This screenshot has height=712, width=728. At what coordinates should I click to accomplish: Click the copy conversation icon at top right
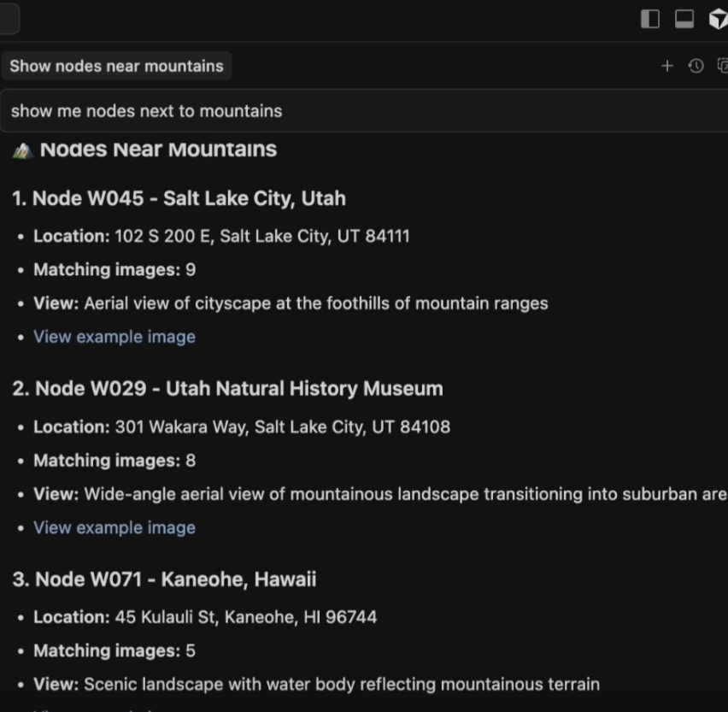tap(722, 66)
